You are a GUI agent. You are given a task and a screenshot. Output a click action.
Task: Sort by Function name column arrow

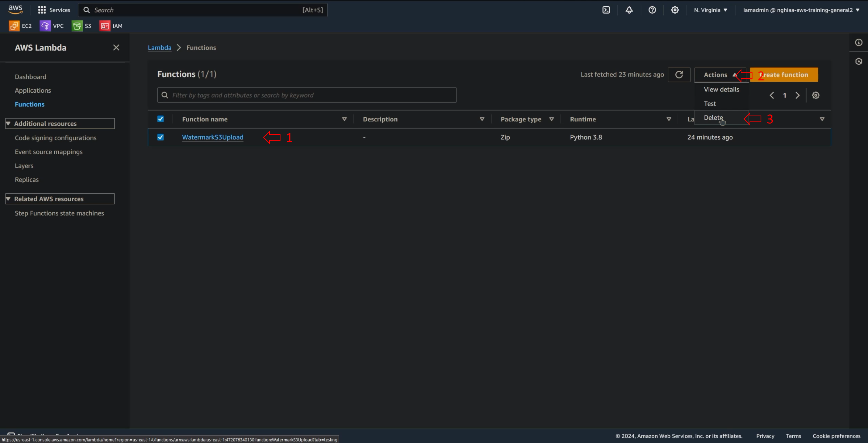click(344, 119)
